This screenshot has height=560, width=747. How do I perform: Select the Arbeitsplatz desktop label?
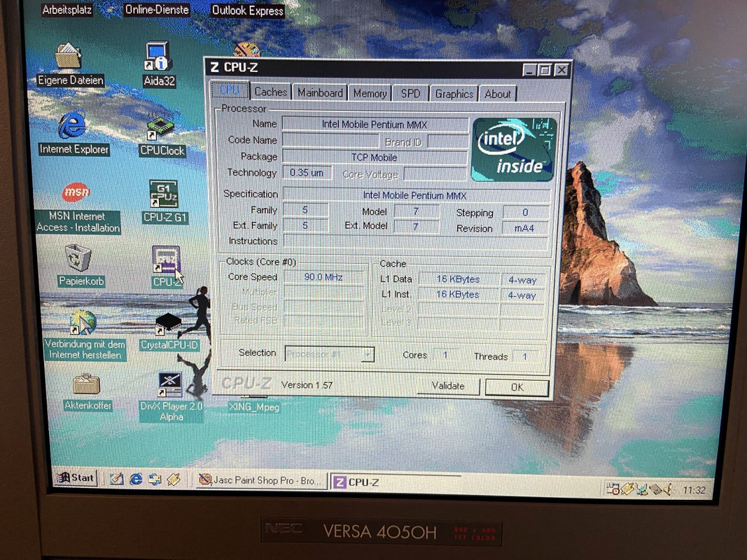[x=67, y=10]
